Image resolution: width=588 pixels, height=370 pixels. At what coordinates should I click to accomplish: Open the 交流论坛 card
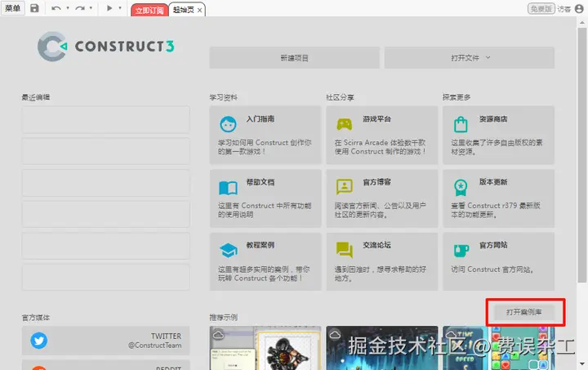pyautogui.click(x=381, y=261)
